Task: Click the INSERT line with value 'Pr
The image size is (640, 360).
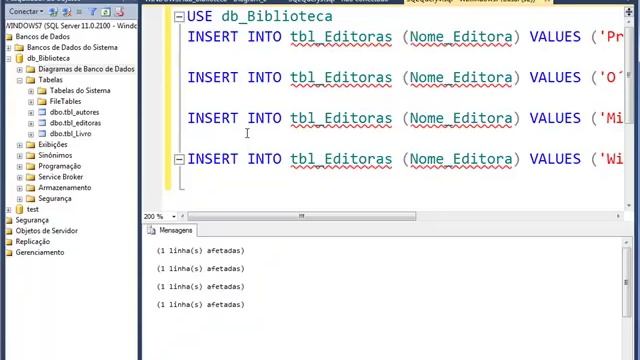Action: [405, 37]
